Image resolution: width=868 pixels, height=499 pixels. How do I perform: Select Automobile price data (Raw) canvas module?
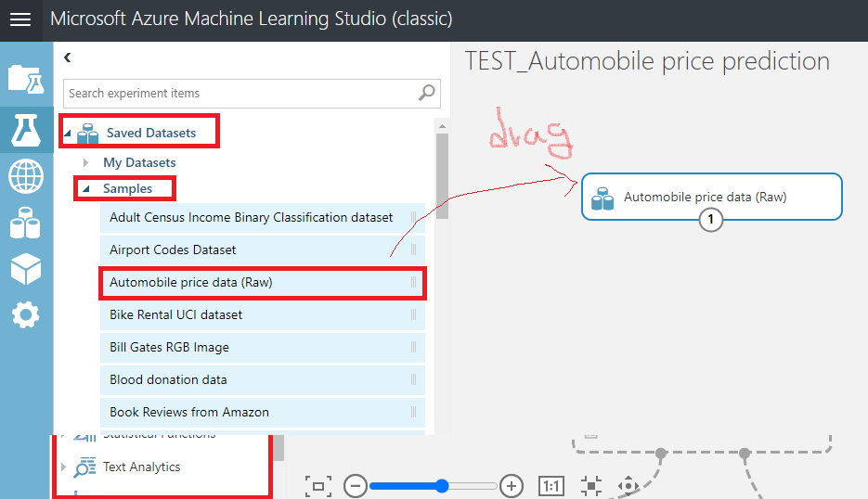pos(712,197)
